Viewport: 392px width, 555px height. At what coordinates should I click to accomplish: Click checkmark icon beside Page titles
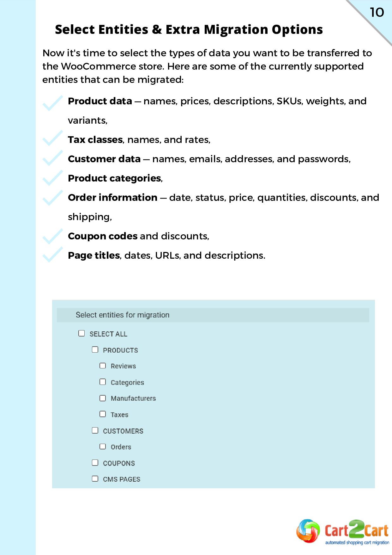[x=53, y=254]
